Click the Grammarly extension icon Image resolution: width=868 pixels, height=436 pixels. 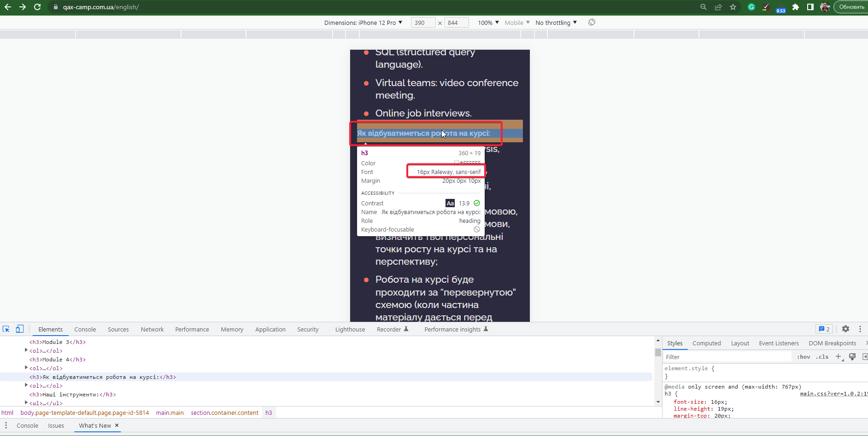coord(751,7)
